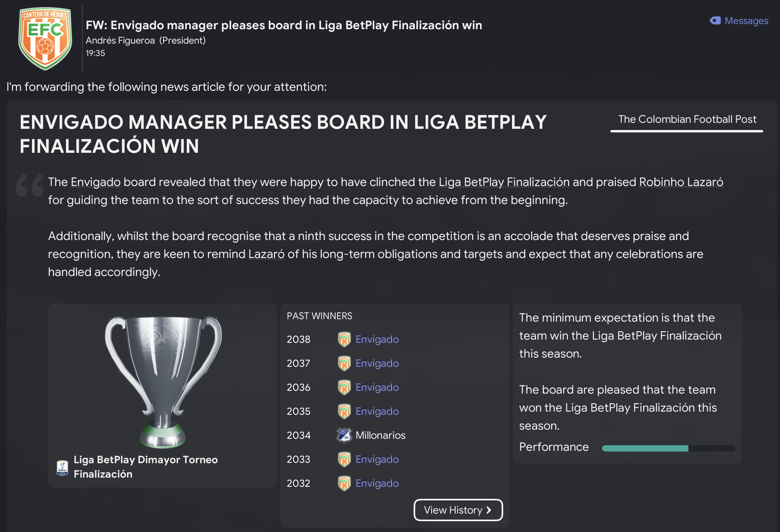This screenshot has height=532, width=780.
Task: Select the 2035 winner Envigado link
Action: coord(377,411)
